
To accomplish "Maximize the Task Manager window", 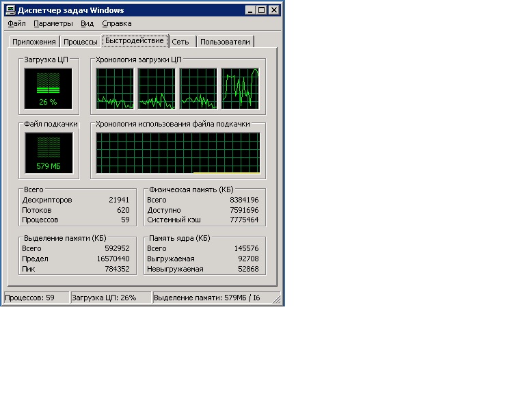I will [x=262, y=10].
